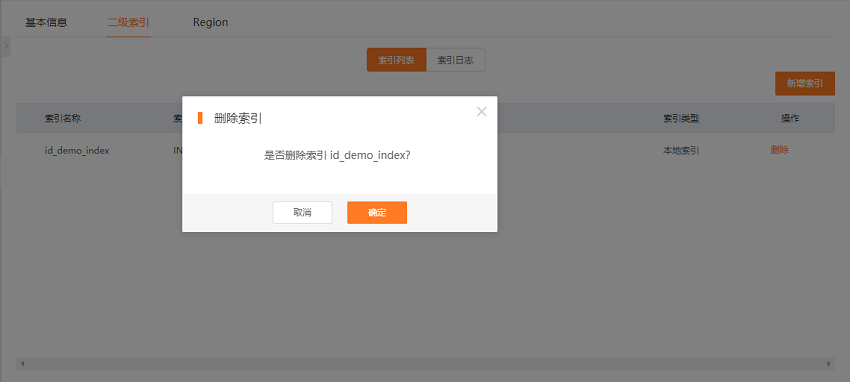Click the orange marker beside 删除索引 title

coord(200,118)
